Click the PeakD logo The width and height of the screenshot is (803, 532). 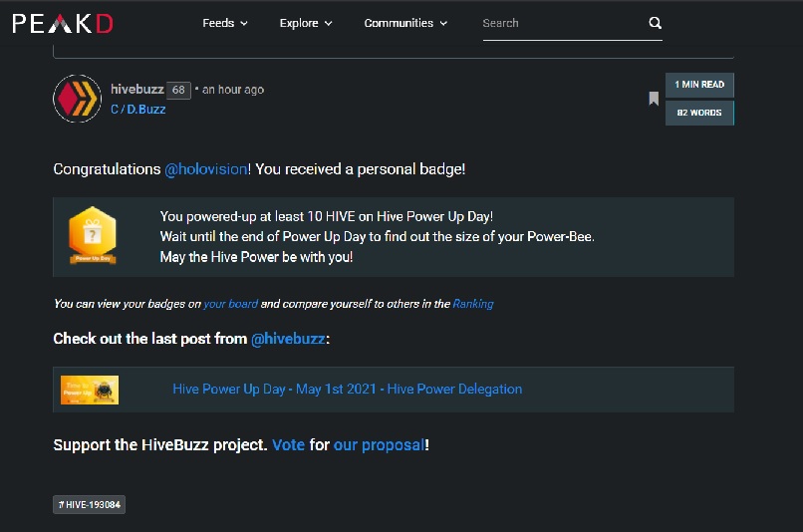coord(63,24)
